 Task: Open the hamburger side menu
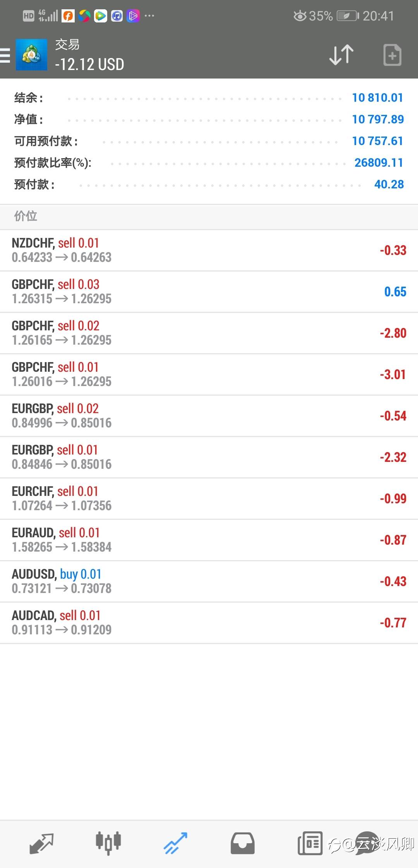click(x=5, y=55)
